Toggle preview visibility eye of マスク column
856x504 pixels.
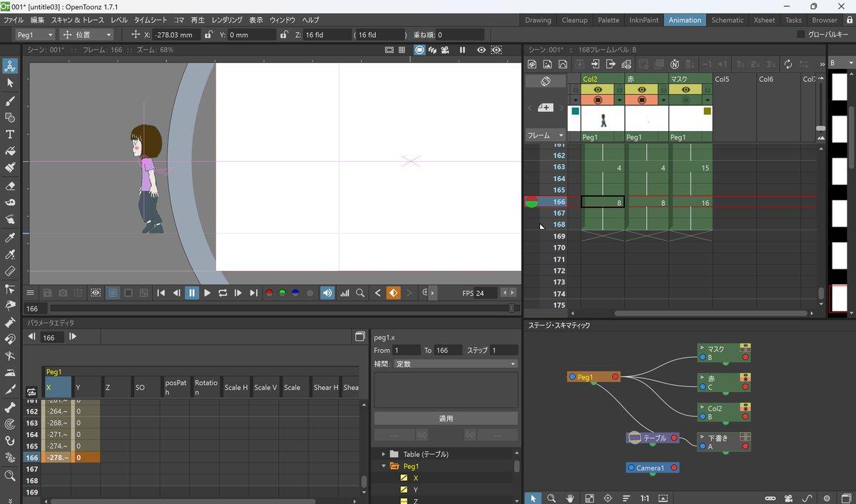click(x=685, y=90)
